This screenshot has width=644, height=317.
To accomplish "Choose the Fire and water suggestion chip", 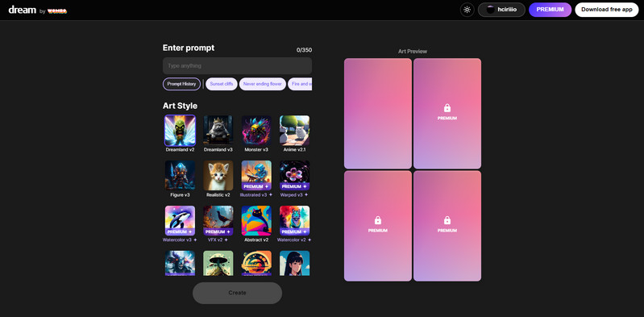I will click(300, 84).
